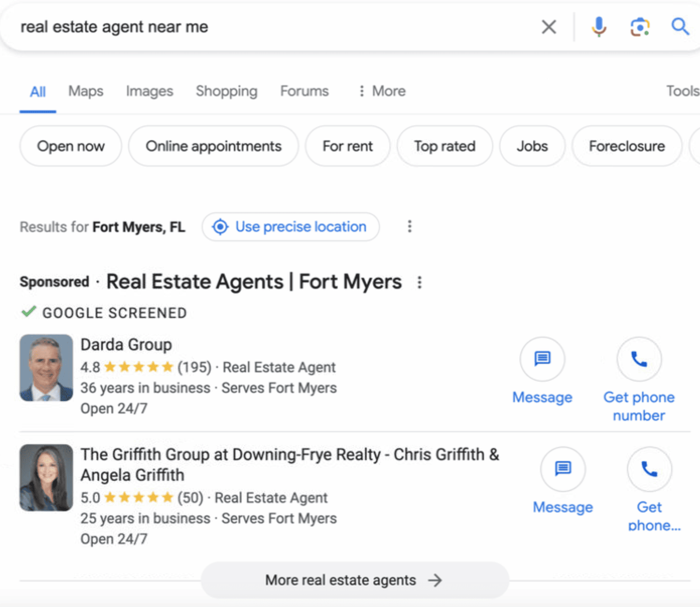The width and height of the screenshot is (700, 607).
Task: Switch to the Maps tab
Action: 86,91
